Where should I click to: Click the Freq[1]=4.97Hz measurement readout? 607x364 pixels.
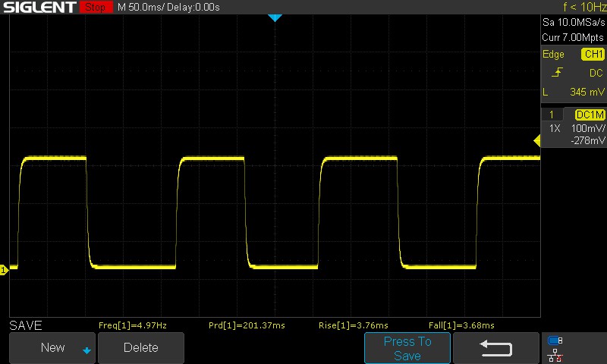click(133, 325)
